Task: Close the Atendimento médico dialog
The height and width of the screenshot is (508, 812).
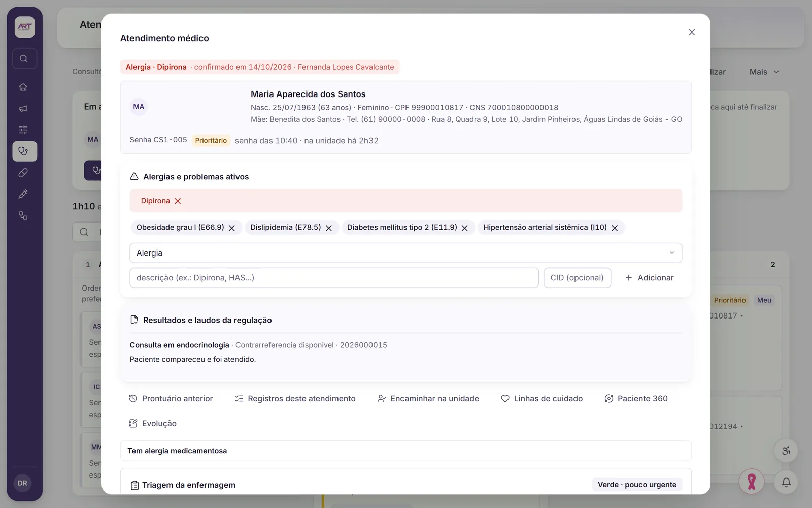Action: pos(692,33)
